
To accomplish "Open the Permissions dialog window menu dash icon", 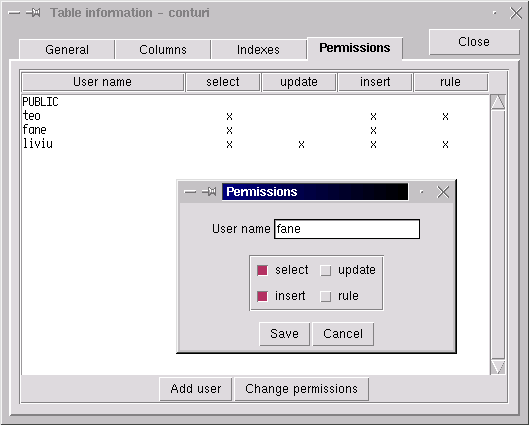I will coord(190,192).
